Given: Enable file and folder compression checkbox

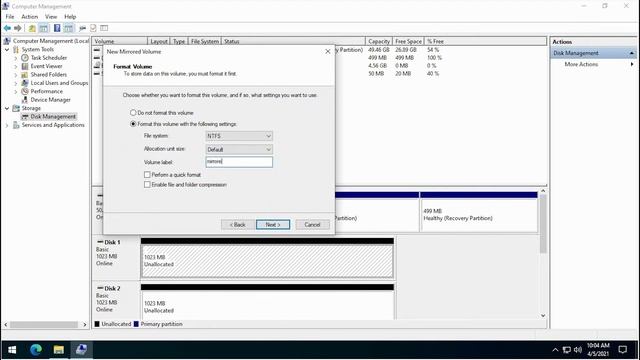Looking at the screenshot, I should click(x=147, y=184).
